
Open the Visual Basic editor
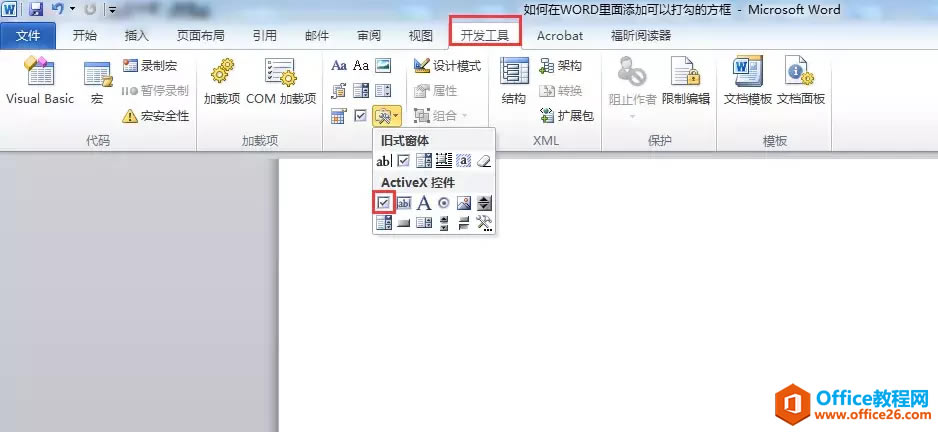(39, 83)
